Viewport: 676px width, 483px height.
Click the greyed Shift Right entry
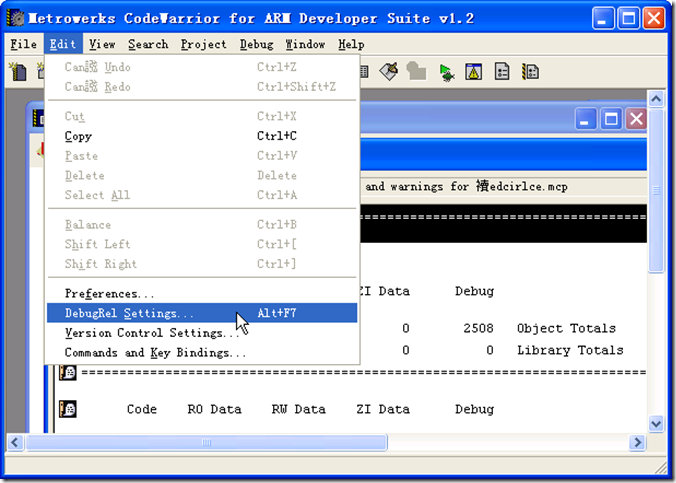coord(202,263)
